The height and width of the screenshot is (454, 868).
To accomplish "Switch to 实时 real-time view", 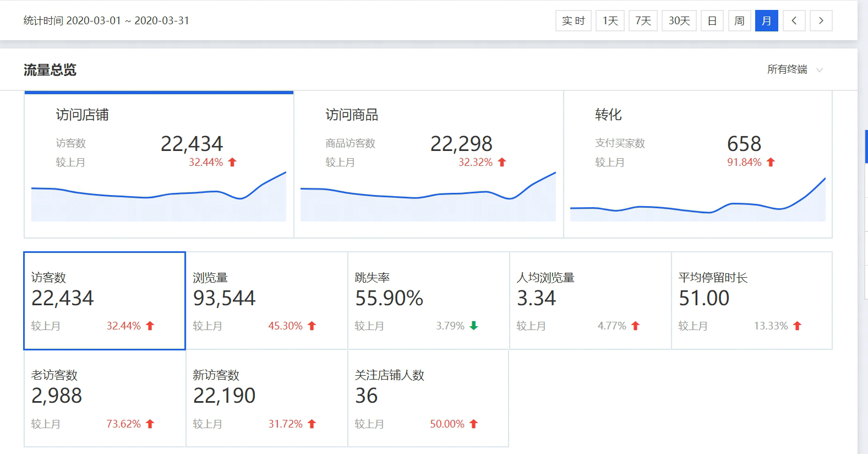I will pyautogui.click(x=573, y=21).
